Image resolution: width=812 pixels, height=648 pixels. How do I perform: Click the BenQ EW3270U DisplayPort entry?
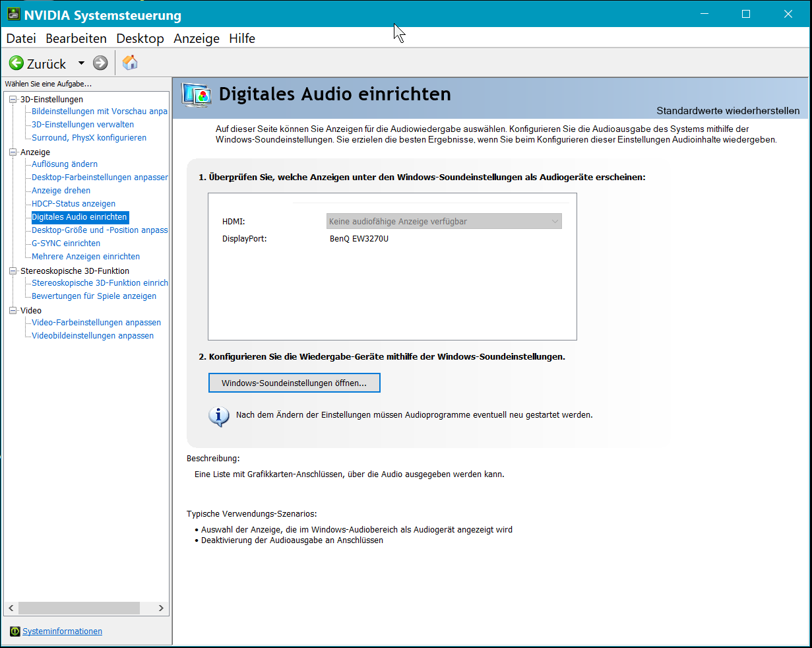point(359,239)
